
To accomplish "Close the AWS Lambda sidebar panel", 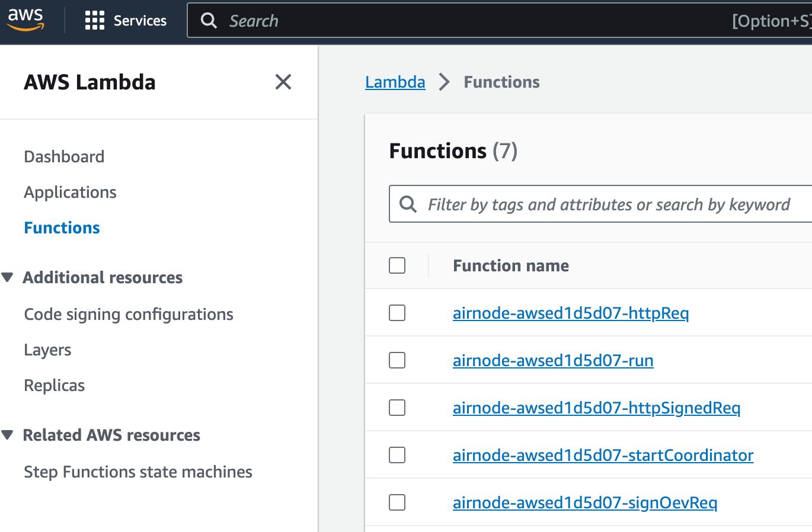I will point(283,82).
